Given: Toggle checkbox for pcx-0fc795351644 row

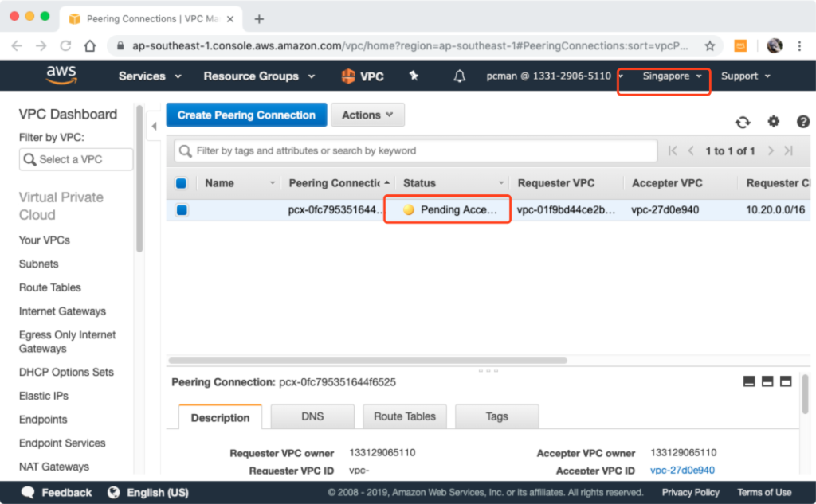Looking at the screenshot, I should [x=182, y=210].
